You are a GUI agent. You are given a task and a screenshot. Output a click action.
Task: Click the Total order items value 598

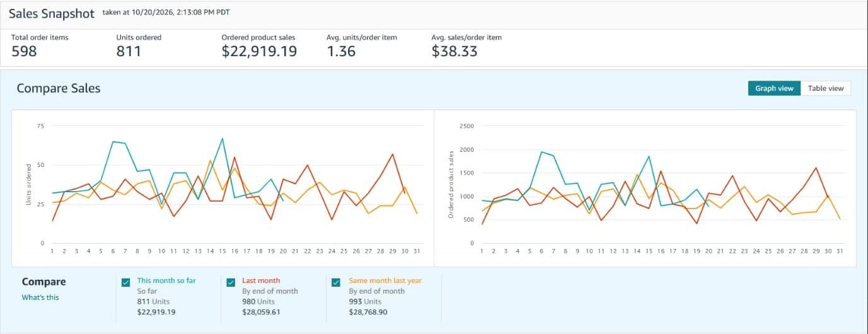coord(24,52)
